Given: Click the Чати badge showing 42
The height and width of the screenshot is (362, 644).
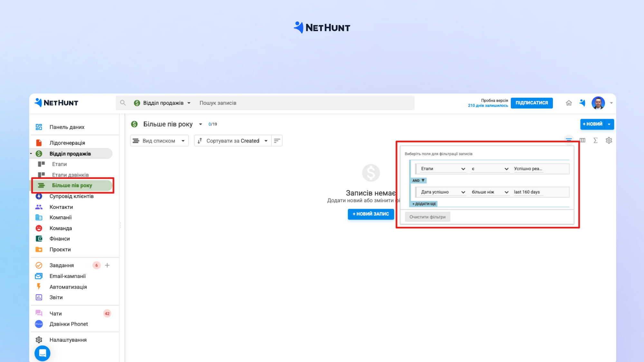Looking at the screenshot, I should click(x=107, y=313).
